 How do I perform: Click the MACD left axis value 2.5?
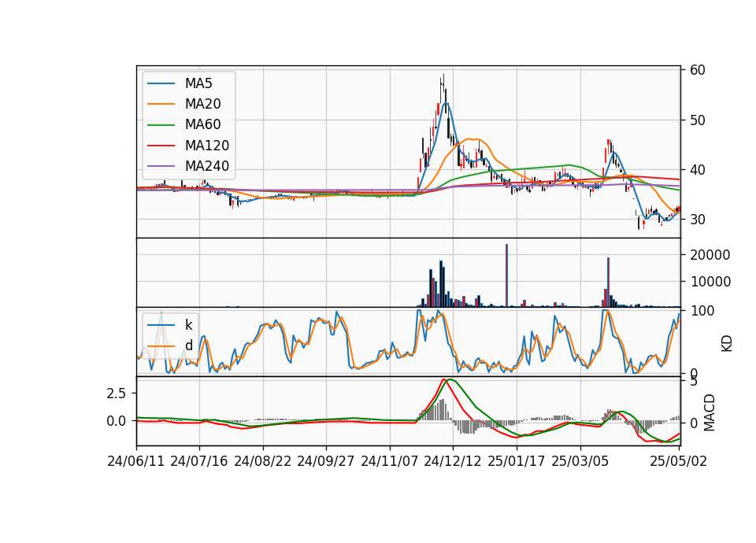(117, 393)
